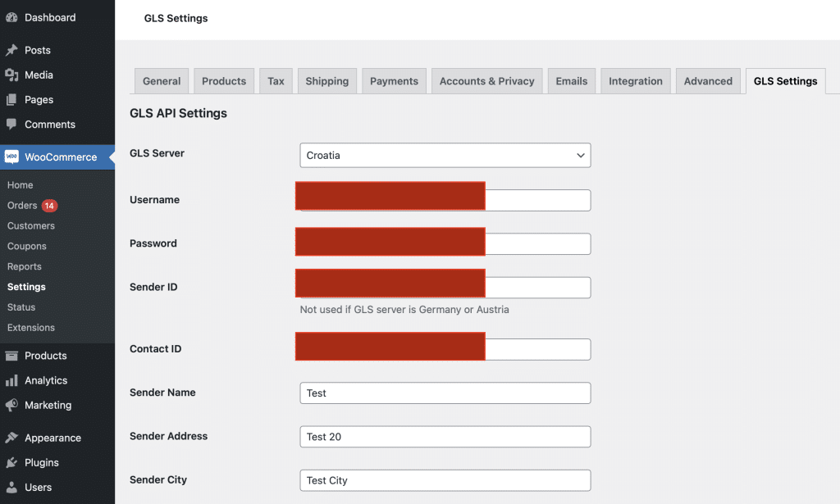Click the Sender ID field label
This screenshot has width=840, height=504.
153,288
